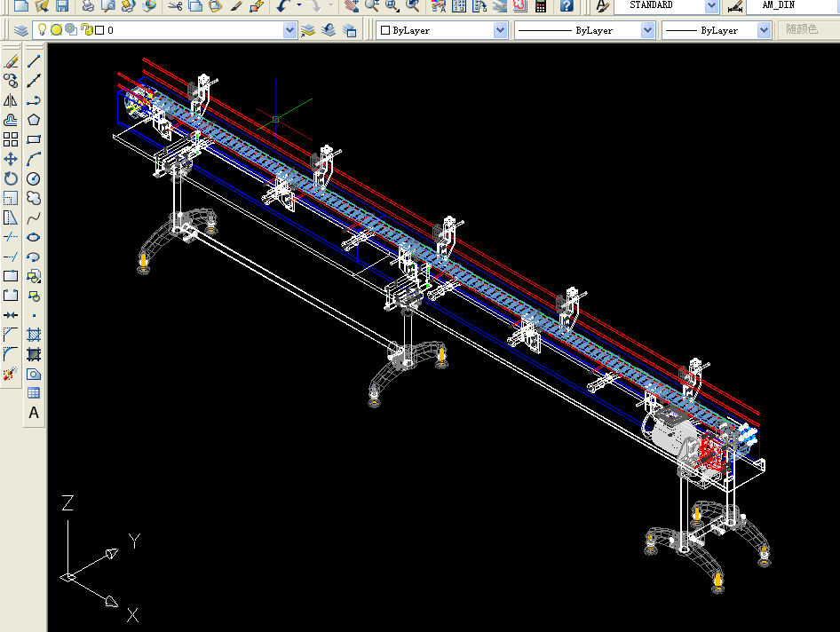
Task: Click the Text Style manager icon
Action: pyautogui.click(x=602, y=5)
